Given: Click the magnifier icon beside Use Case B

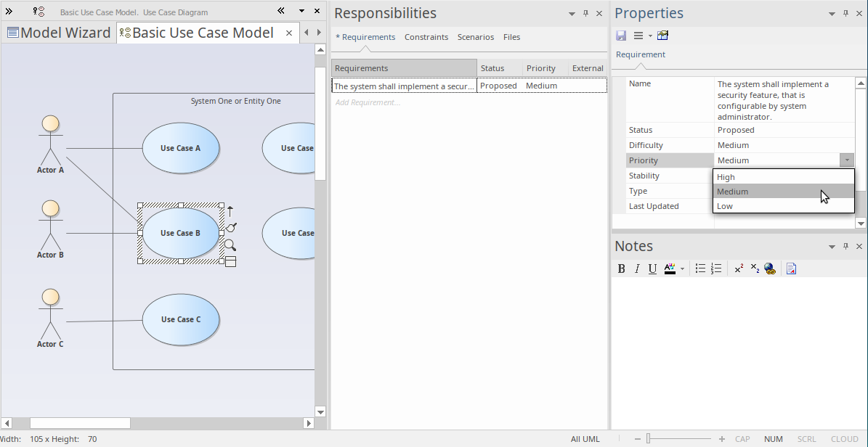Looking at the screenshot, I should click(230, 245).
